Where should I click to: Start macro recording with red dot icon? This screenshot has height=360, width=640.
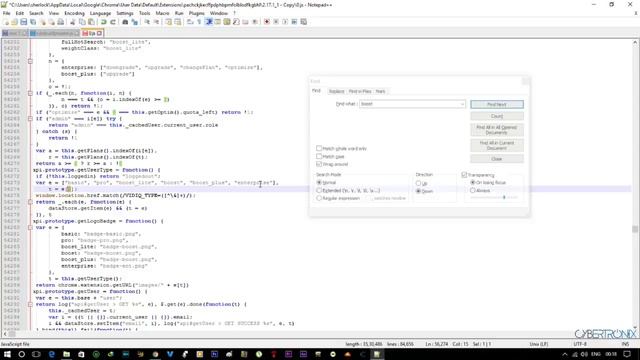[x=267, y=22]
